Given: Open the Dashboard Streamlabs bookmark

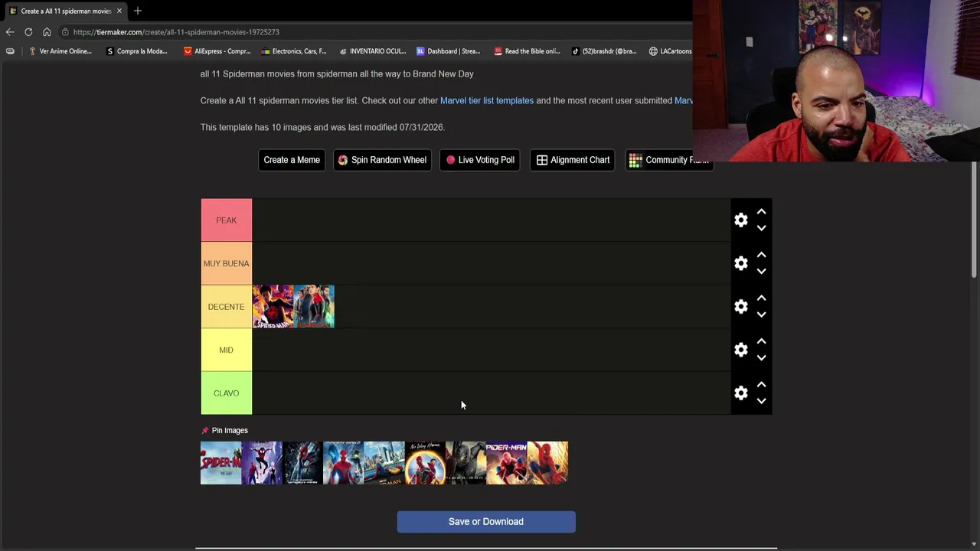Looking at the screenshot, I should point(449,51).
